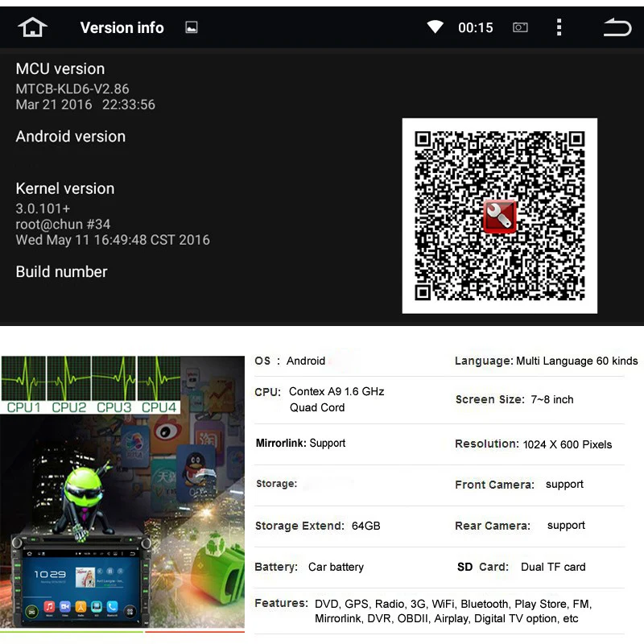The height and width of the screenshot is (644, 644).
Task: Tap the "Kernel version" heading
Action: 65,188
